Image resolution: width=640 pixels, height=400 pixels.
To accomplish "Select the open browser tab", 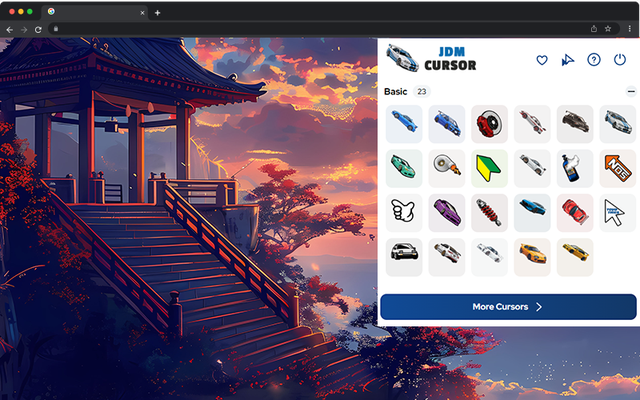I will (95, 12).
